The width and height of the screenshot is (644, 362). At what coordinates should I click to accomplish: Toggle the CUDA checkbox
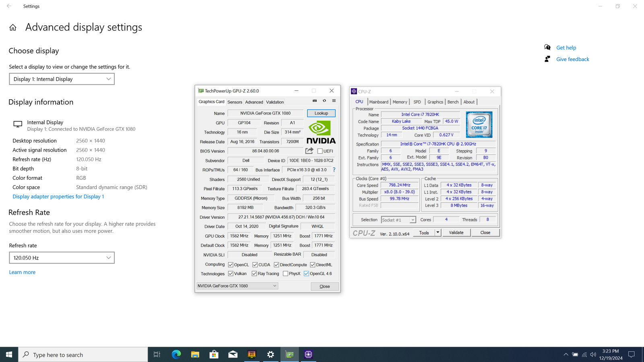tap(255, 265)
